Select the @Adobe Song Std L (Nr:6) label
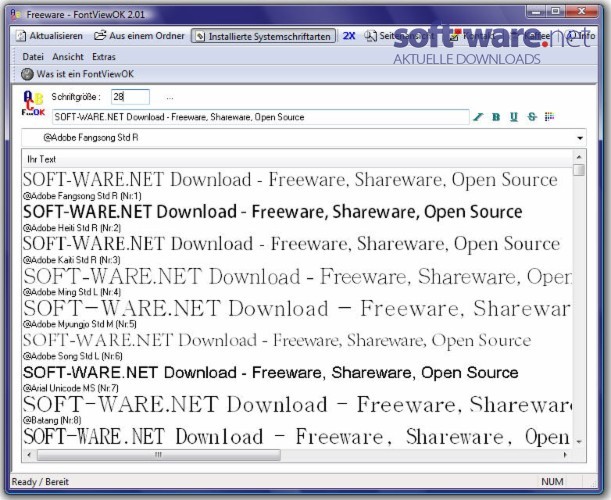This screenshot has height=500, width=611. point(72,356)
